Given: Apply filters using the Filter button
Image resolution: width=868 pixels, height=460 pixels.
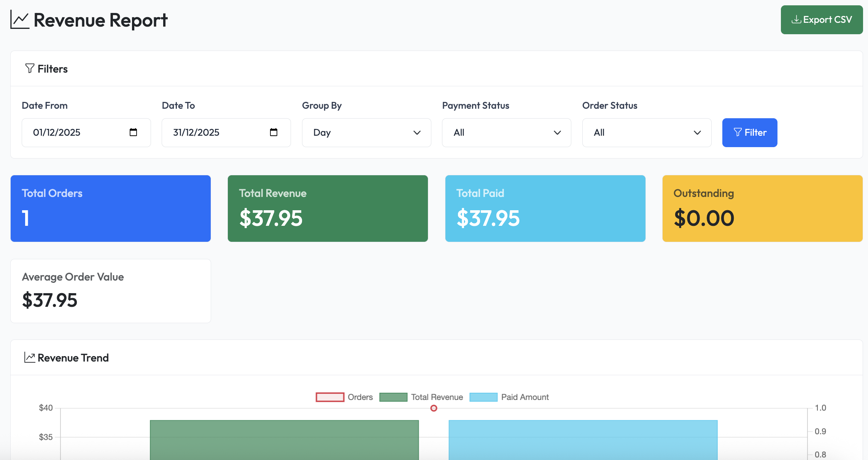Looking at the screenshot, I should [x=749, y=132].
